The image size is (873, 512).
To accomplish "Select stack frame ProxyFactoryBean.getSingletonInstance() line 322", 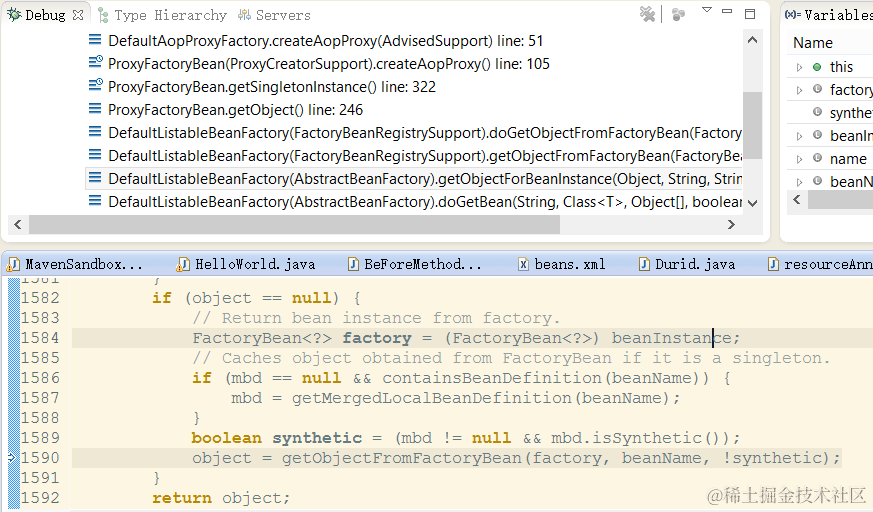I will 272,87.
